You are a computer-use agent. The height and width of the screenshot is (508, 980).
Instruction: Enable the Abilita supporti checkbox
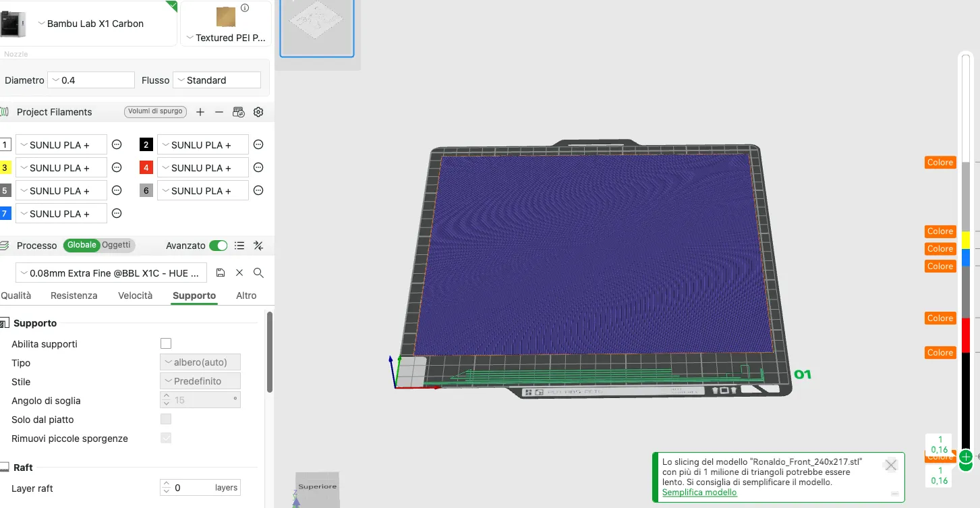(x=166, y=343)
